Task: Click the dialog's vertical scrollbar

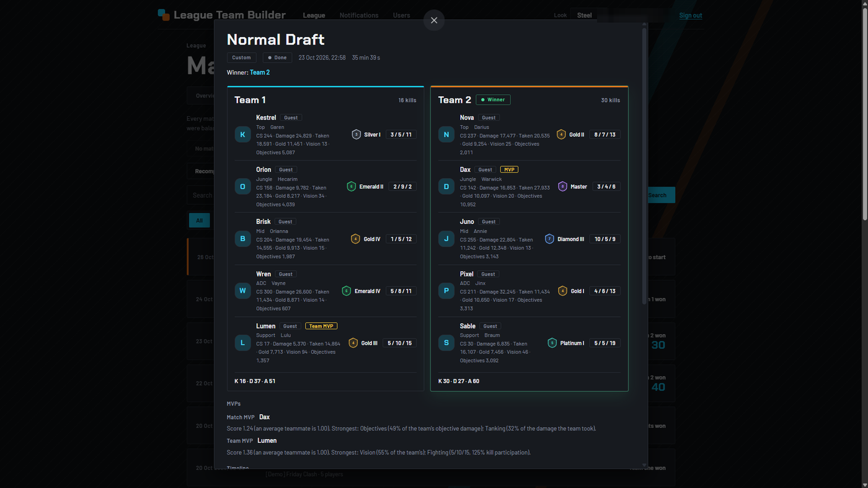Action: (x=644, y=167)
